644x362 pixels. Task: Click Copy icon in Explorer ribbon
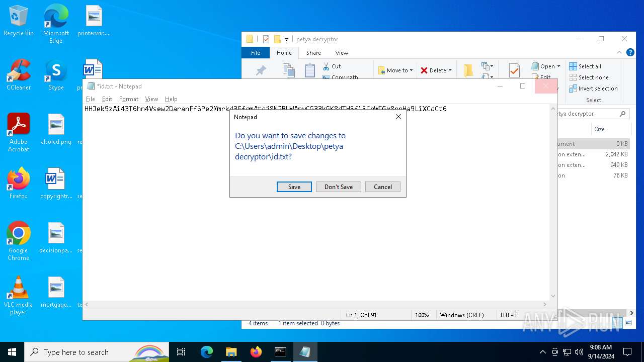point(288,70)
